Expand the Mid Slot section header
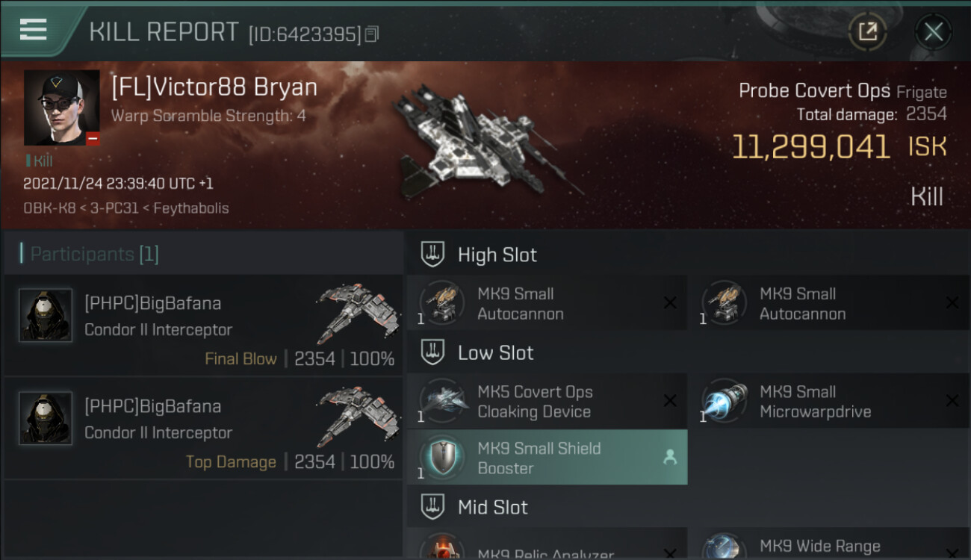Image resolution: width=971 pixels, height=560 pixels. tap(688, 508)
